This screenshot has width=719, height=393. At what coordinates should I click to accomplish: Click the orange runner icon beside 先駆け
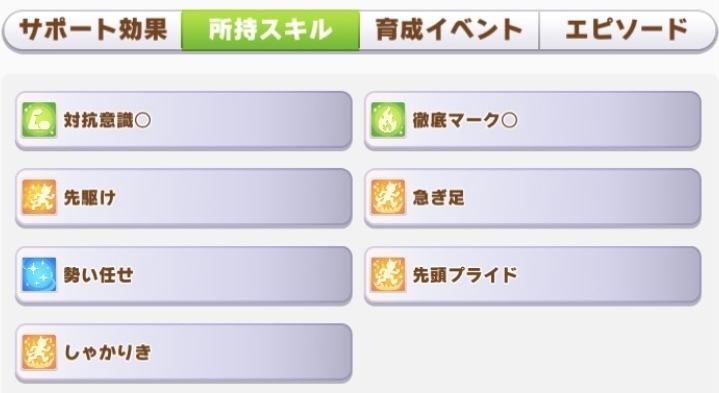[x=39, y=198]
